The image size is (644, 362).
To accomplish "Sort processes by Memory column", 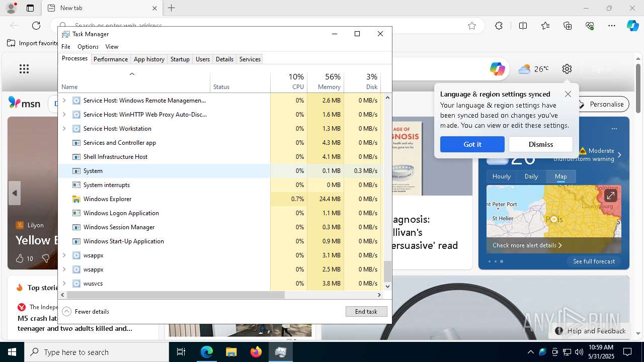I will [326, 81].
